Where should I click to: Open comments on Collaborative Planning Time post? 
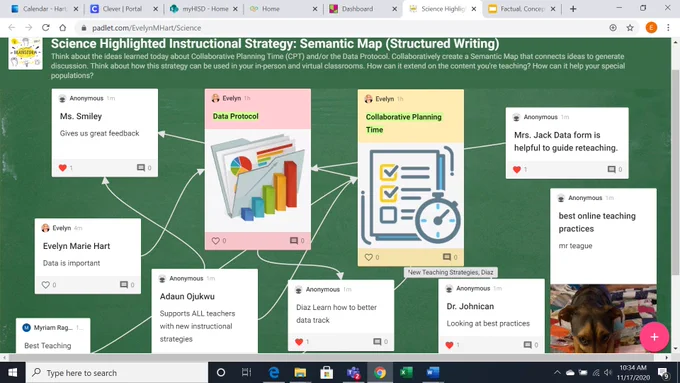click(447, 257)
